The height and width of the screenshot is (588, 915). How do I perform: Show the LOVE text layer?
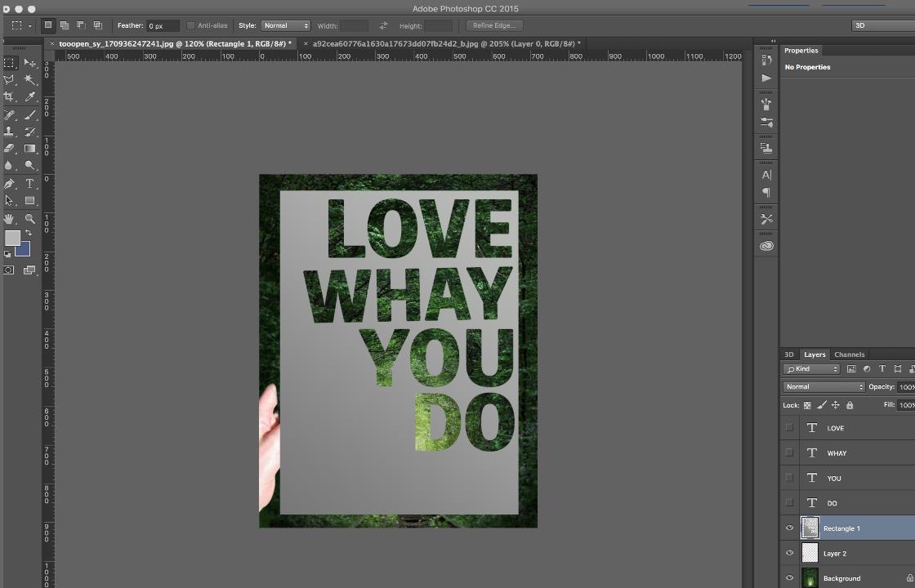(789, 428)
